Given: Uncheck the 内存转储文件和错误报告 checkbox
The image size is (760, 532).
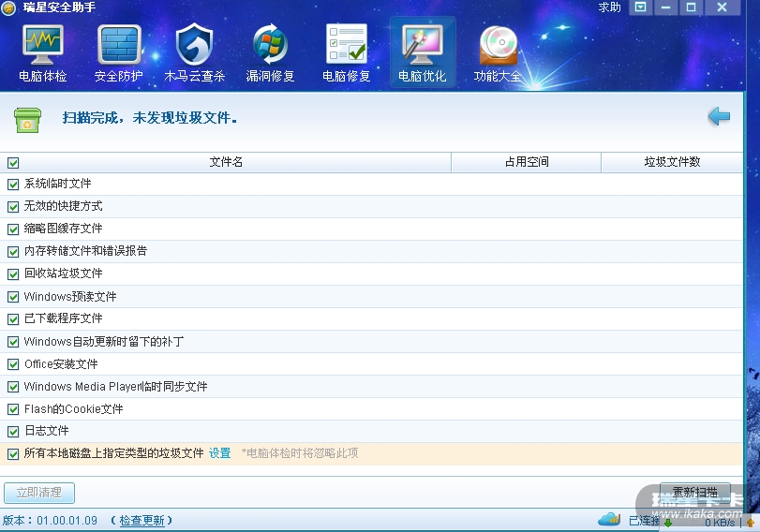Looking at the screenshot, I should 13,252.
